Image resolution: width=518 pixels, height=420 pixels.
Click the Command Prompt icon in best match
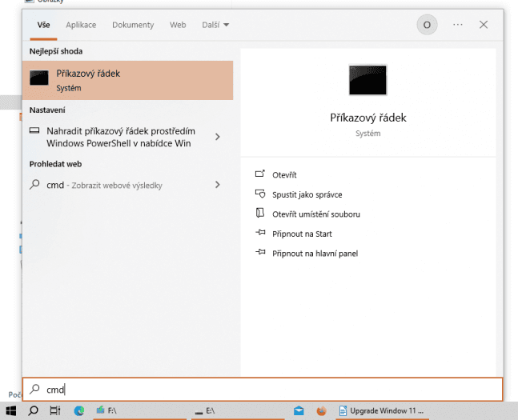click(x=39, y=78)
